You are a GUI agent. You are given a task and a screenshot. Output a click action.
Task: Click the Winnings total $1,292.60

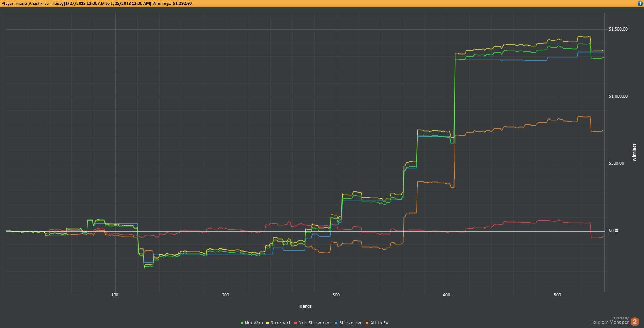182,4
